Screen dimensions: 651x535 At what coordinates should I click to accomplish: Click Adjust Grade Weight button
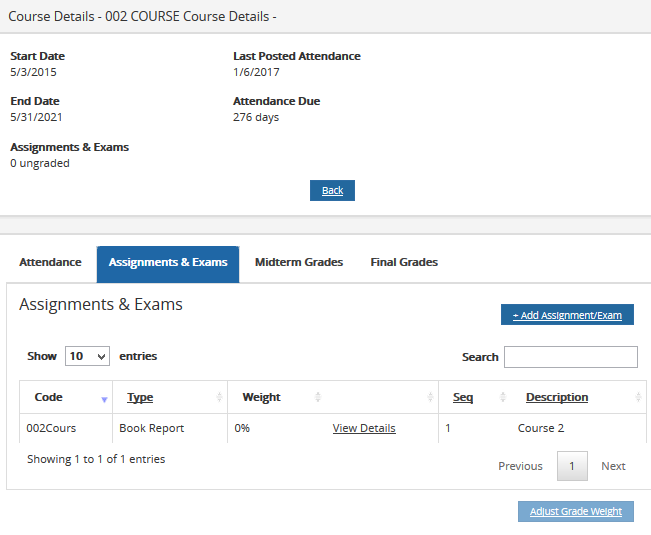pos(575,511)
